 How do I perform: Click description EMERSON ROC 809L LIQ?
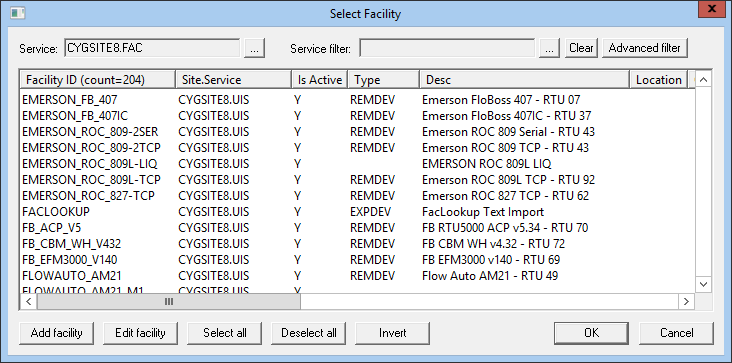[x=486, y=164]
